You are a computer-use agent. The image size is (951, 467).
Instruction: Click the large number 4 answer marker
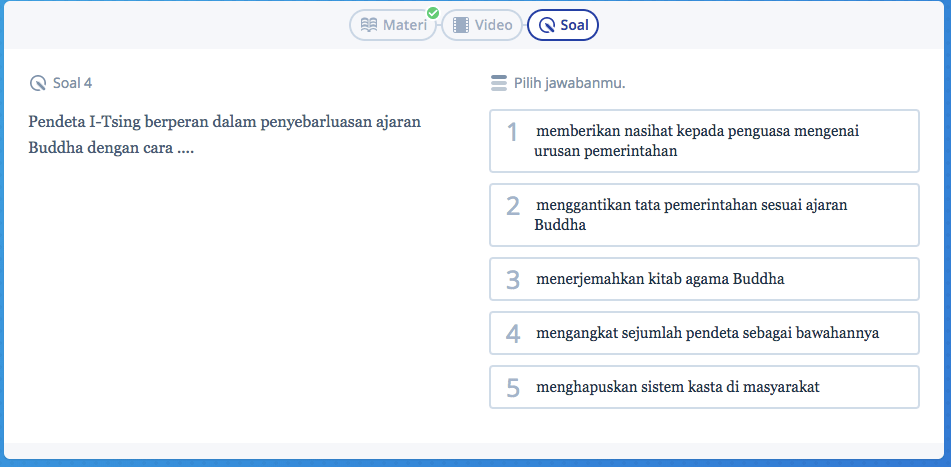click(513, 334)
